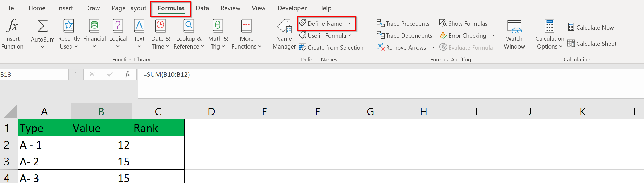
Task: Open the Logical functions icon
Action: tap(118, 26)
